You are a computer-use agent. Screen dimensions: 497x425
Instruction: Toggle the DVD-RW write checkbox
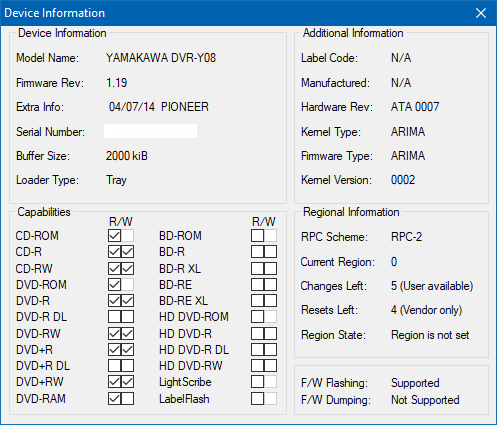tap(127, 333)
